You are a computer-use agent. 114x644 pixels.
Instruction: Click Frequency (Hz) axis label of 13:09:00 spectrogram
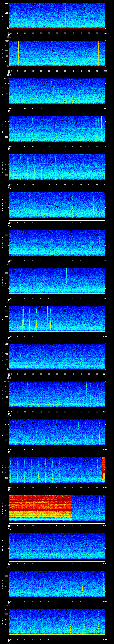3,318
